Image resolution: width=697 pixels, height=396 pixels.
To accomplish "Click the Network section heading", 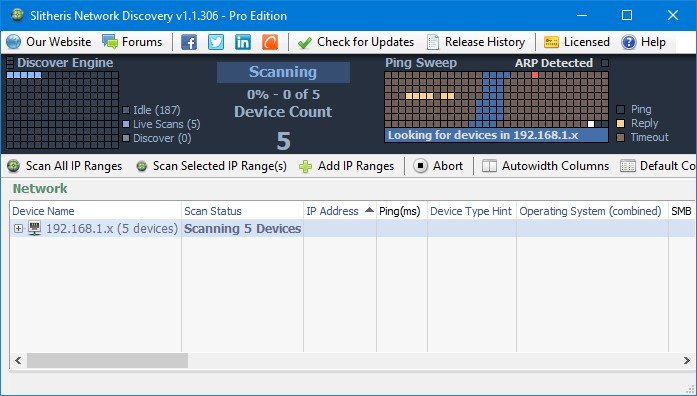I will pyautogui.click(x=40, y=188).
